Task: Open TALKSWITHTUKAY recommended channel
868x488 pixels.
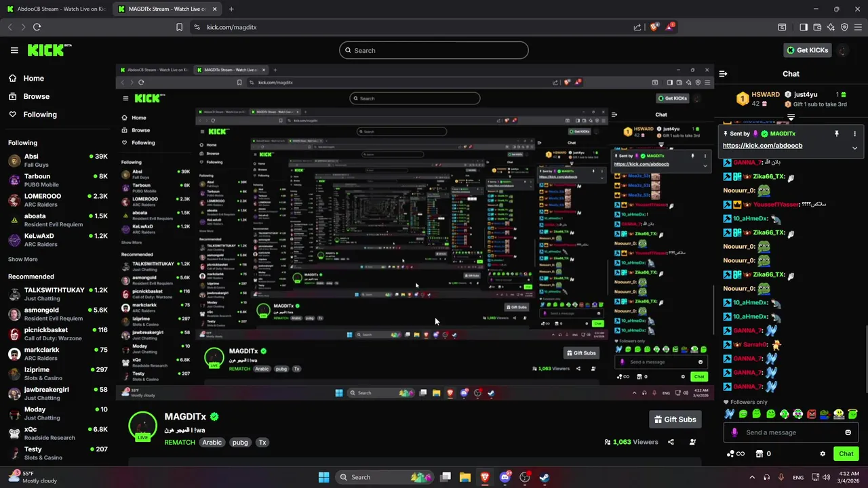Action: [x=58, y=294]
